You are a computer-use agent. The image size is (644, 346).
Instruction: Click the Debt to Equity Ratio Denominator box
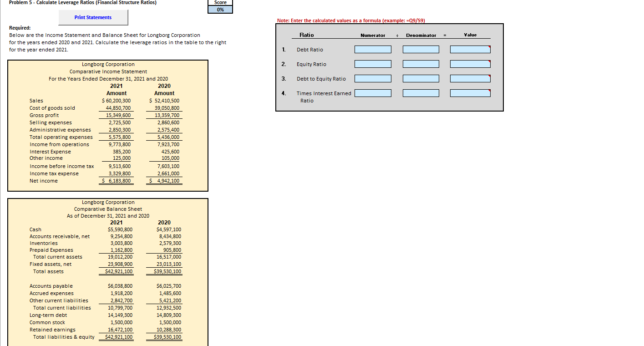pos(421,78)
